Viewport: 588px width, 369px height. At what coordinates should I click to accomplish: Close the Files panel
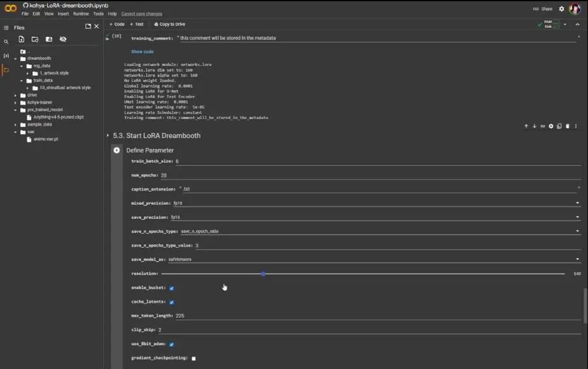[x=97, y=26]
